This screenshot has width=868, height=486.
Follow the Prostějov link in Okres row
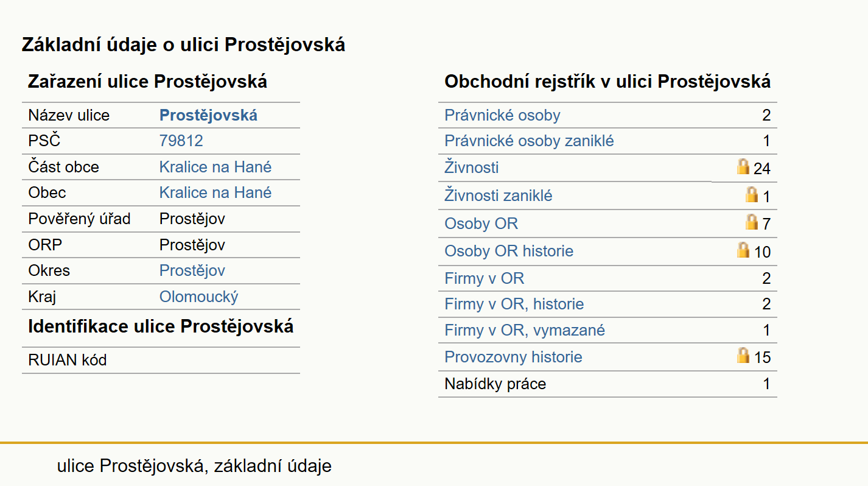coord(192,270)
